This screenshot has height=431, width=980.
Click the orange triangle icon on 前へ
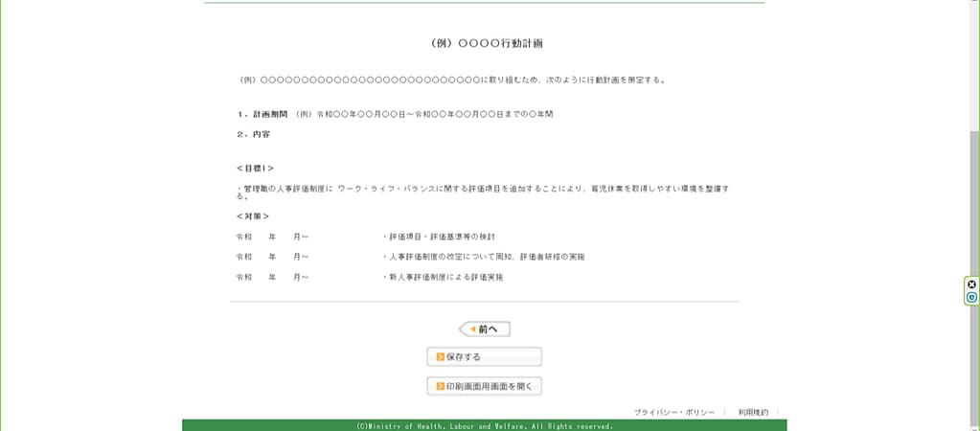[x=472, y=329]
